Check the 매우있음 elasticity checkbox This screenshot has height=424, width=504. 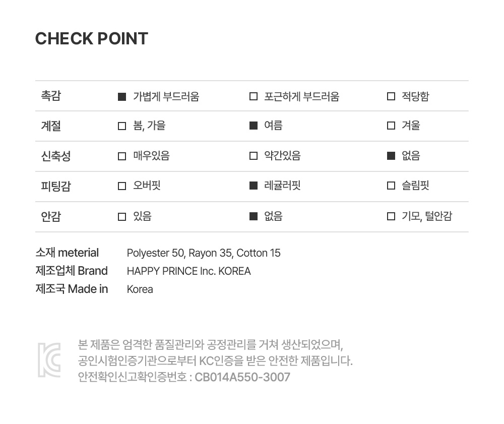click(x=121, y=156)
